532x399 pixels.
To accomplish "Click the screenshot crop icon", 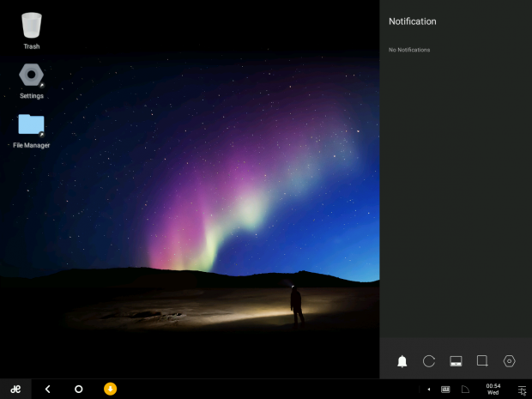I will pyautogui.click(x=482, y=361).
